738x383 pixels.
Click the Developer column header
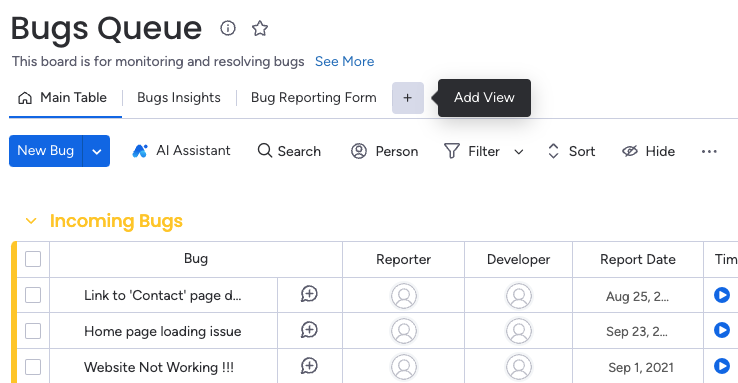tap(518, 259)
